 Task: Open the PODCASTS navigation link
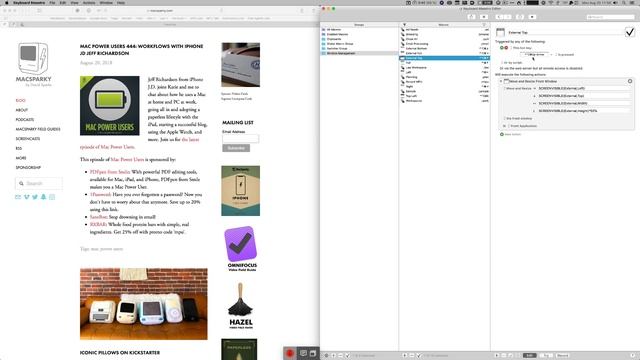pos(25,120)
